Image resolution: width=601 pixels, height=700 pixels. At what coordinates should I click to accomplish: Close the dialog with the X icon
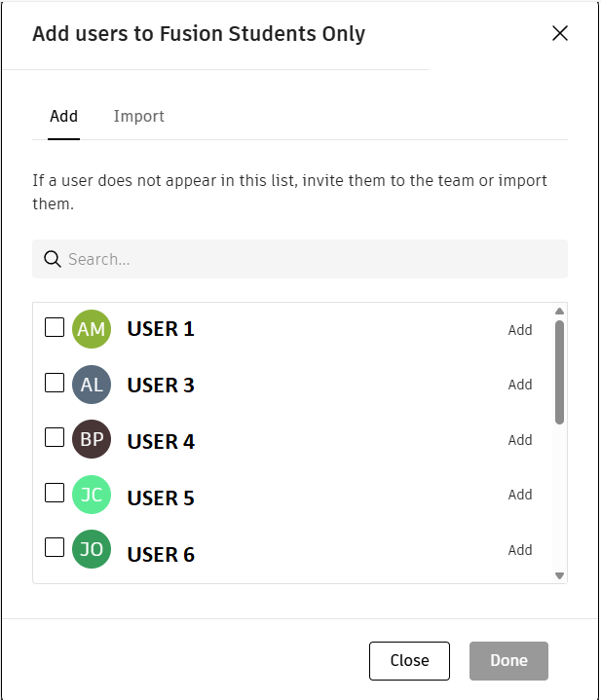(x=560, y=33)
